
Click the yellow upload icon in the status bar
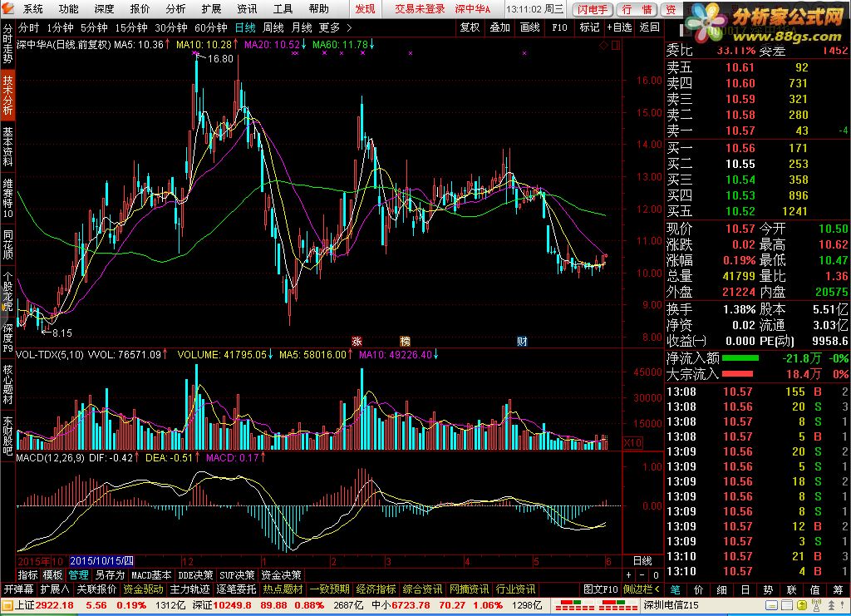pos(801,605)
